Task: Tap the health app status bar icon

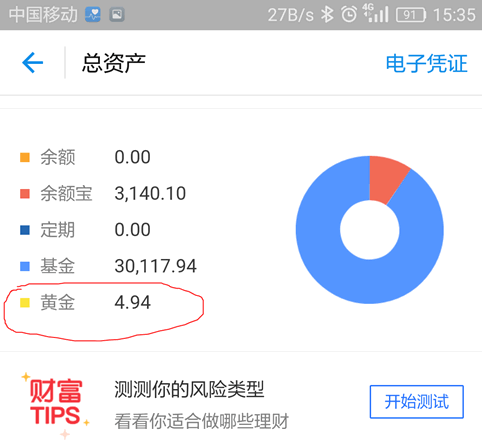Action: (93, 15)
